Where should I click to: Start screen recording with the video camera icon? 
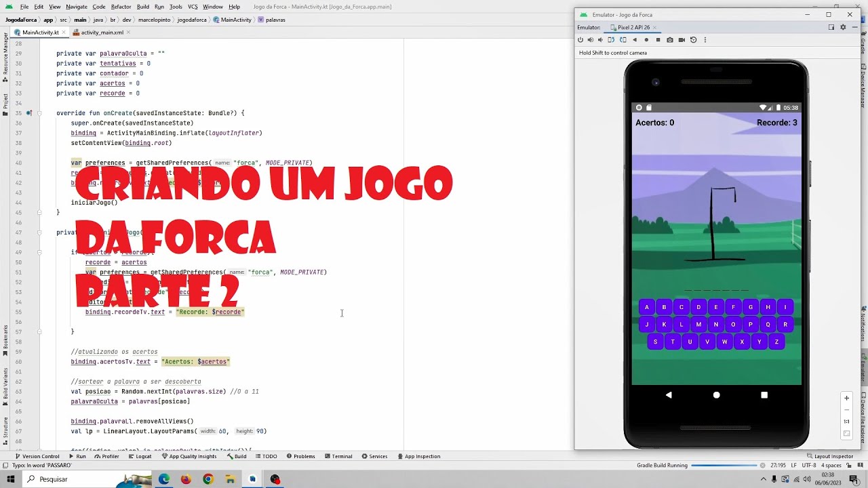tap(682, 40)
